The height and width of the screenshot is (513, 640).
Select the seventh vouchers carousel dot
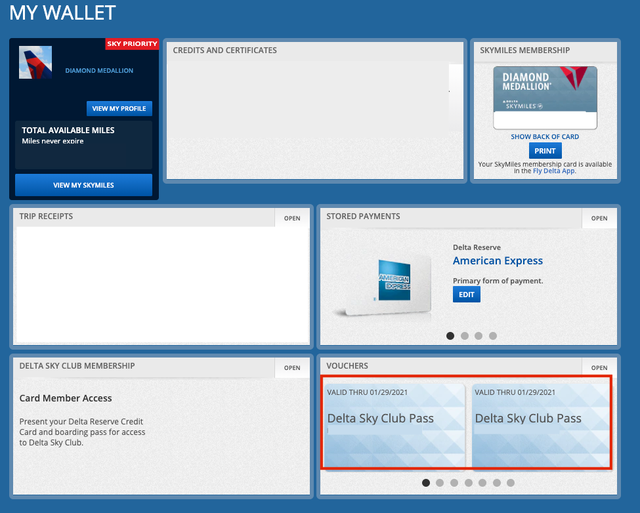[x=511, y=483]
